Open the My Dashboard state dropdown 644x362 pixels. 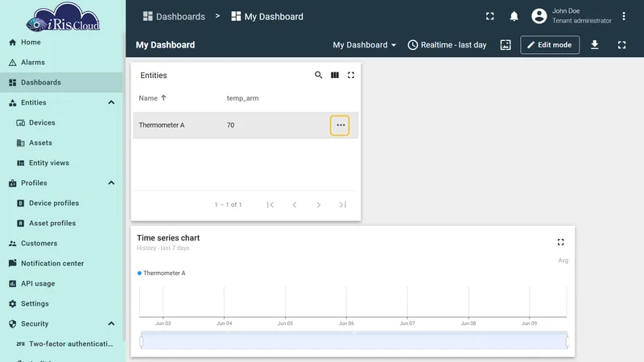pos(365,45)
